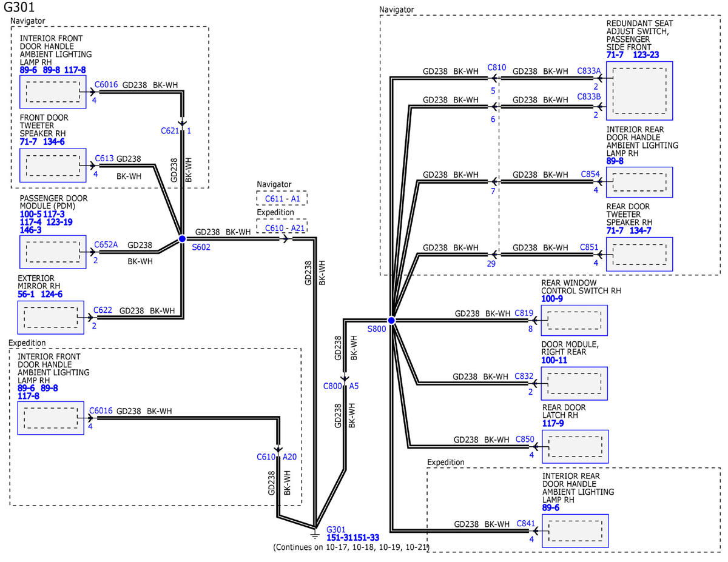
Task: Open page 100-9 for Rear Window Switch
Action: pos(552,299)
